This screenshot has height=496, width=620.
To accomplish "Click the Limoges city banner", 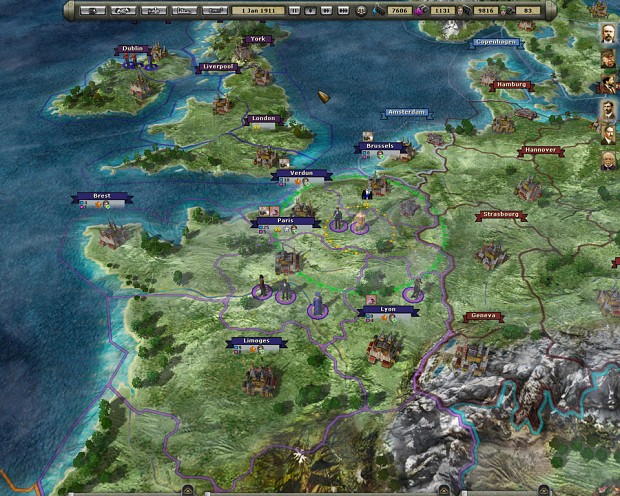I will [256, 341].
